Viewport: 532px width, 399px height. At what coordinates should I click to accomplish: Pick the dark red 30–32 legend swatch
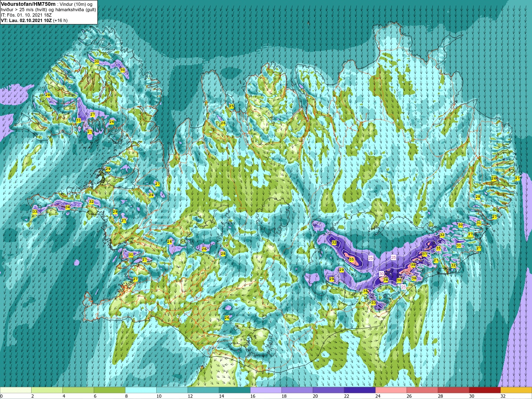point(485,390)
